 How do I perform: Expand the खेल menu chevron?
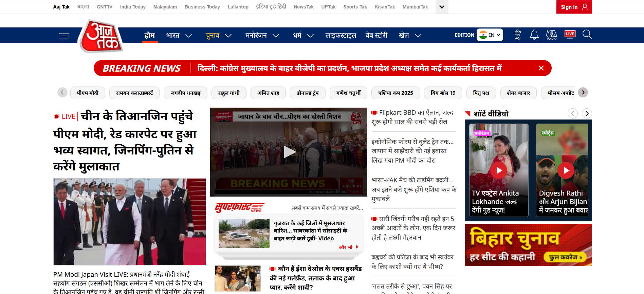418,36
